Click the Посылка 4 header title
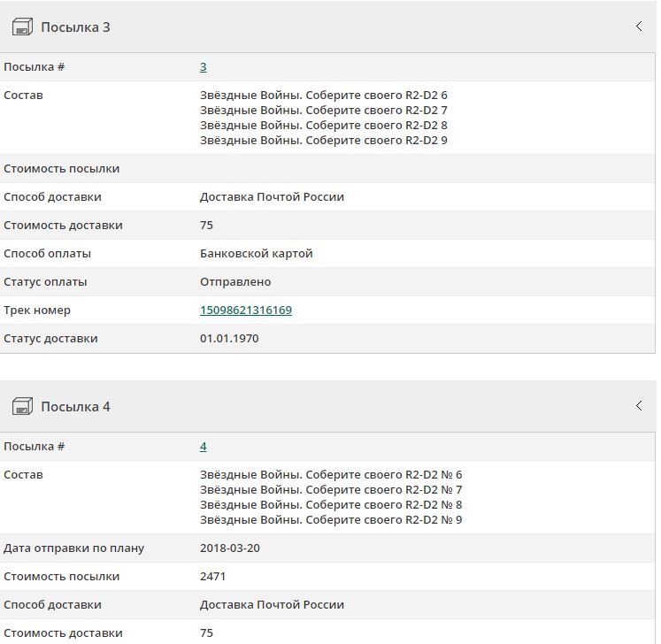This screenshot has width=661, height=644. coord(75,407)
